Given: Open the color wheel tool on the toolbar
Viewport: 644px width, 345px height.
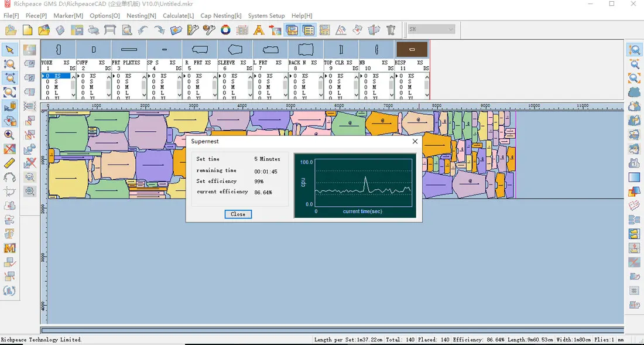Looking at the screenshot, I should pos(226,30).
